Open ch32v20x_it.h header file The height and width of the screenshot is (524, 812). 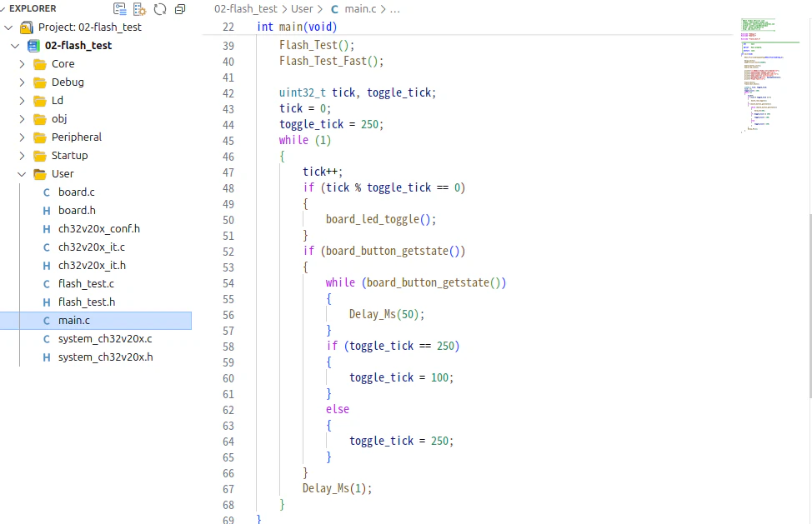[92, 266]
